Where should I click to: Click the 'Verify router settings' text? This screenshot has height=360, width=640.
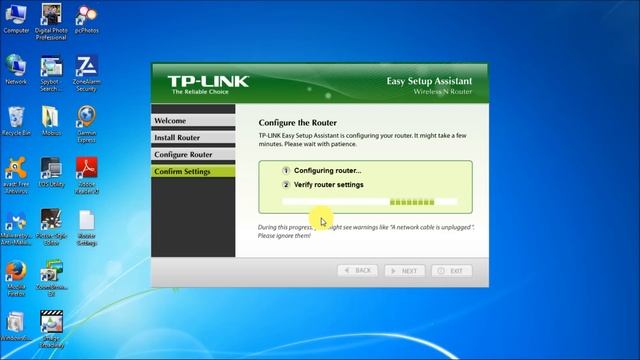[329, 185]
